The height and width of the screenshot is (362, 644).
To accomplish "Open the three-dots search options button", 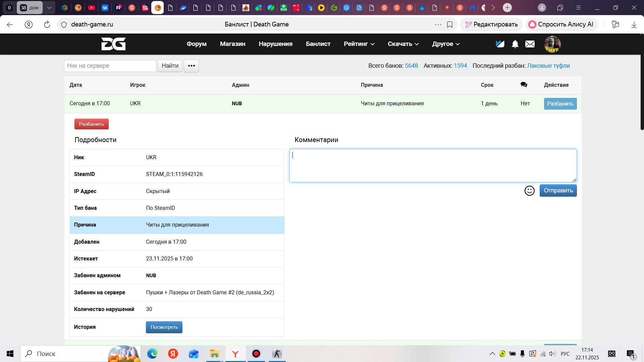I will (191, 66).
